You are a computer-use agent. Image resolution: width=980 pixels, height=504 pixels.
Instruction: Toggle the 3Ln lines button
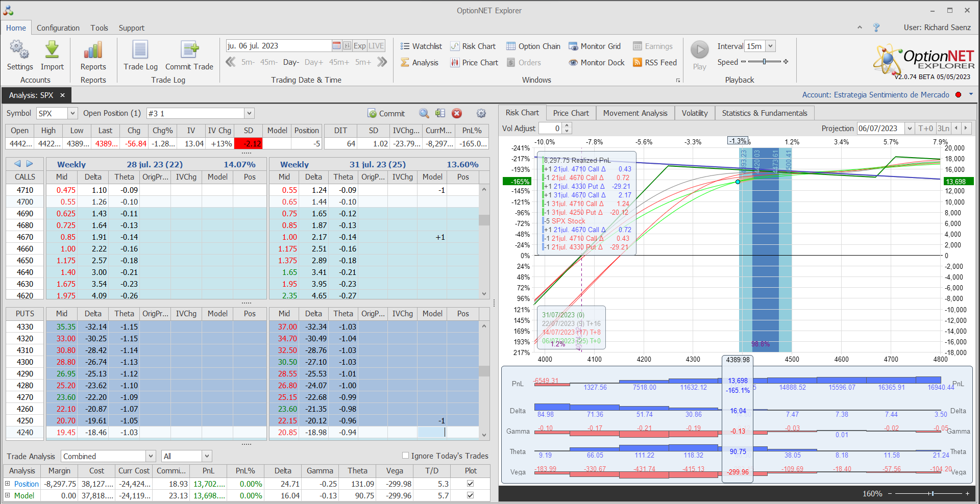point(943,128)
